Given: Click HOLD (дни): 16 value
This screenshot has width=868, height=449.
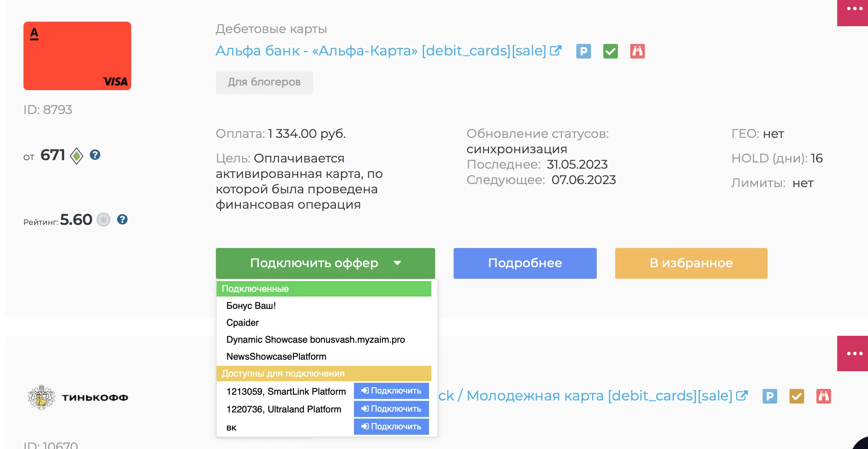Looking at the screenshot, I should (x=816, y=158).
